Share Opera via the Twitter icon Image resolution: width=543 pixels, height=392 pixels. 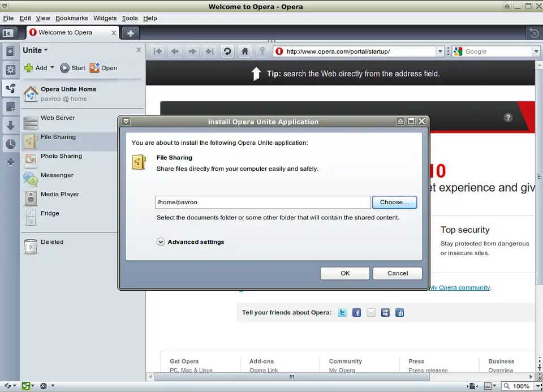[342, 312]
